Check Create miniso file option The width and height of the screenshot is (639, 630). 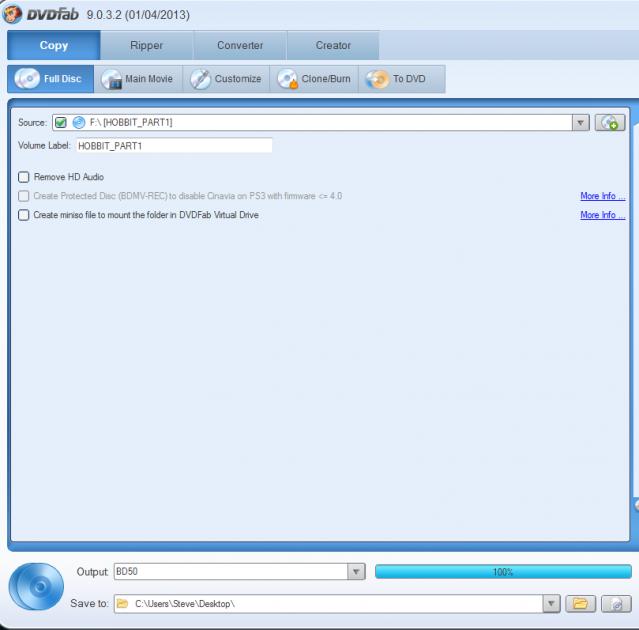[x=24, y=215]
